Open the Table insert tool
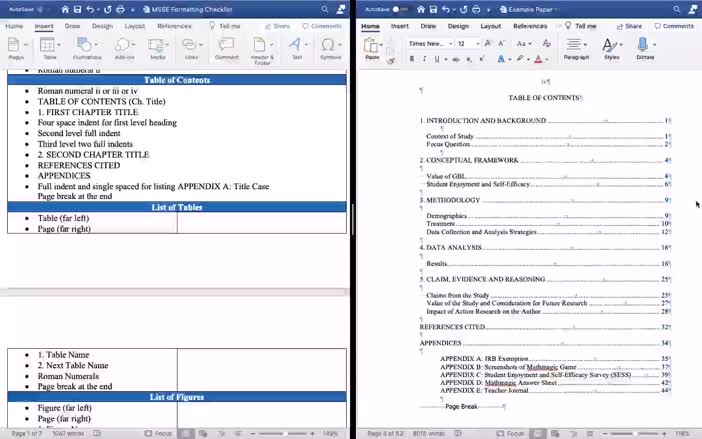The height and width of the screenshot is (439, 702). point(50,47)
